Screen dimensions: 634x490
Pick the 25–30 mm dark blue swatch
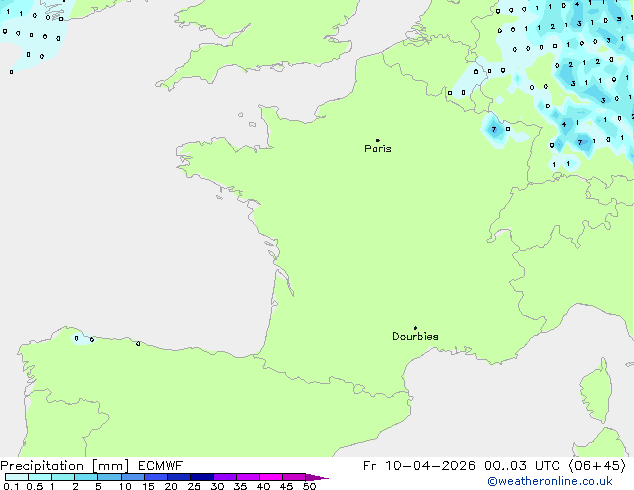pyautogui.click(x=202, y=477)
